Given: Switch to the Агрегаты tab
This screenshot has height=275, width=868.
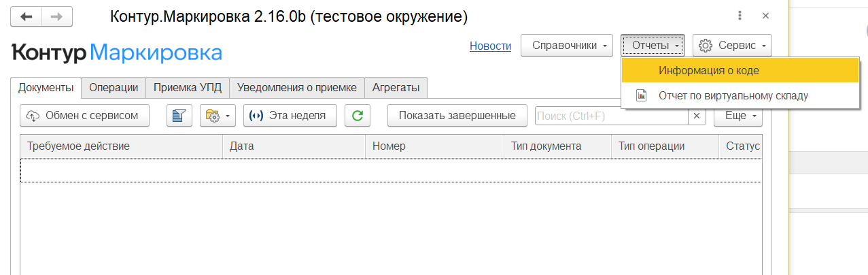Looking at the screenshot, I should point(396,87).
